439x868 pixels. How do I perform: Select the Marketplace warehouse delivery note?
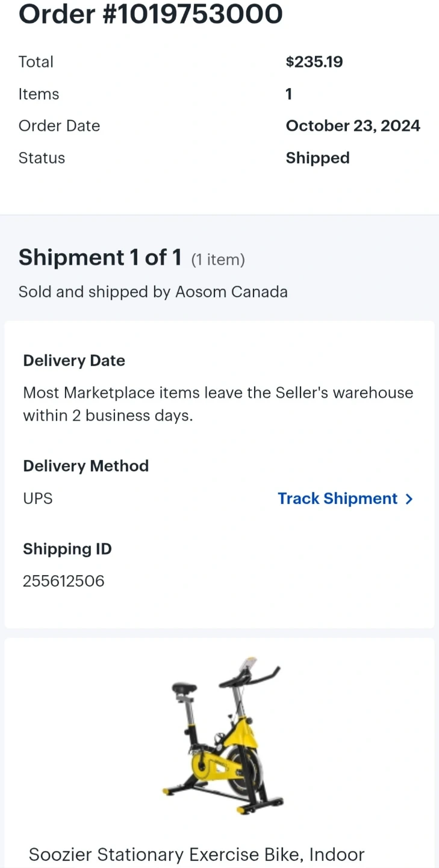point(218,404)
